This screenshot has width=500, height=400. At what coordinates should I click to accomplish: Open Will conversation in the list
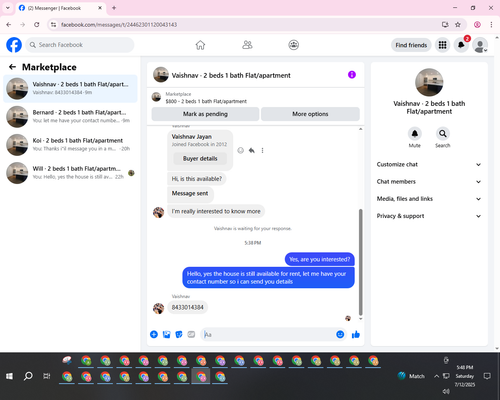pos(70,173)
